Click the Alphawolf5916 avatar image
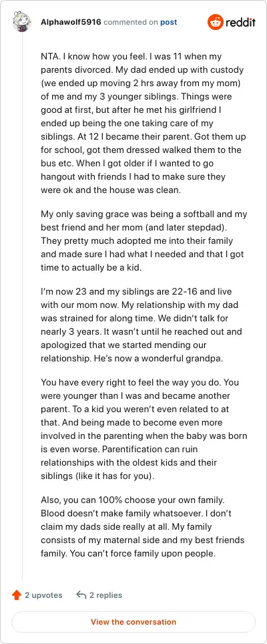 [22, 22]
